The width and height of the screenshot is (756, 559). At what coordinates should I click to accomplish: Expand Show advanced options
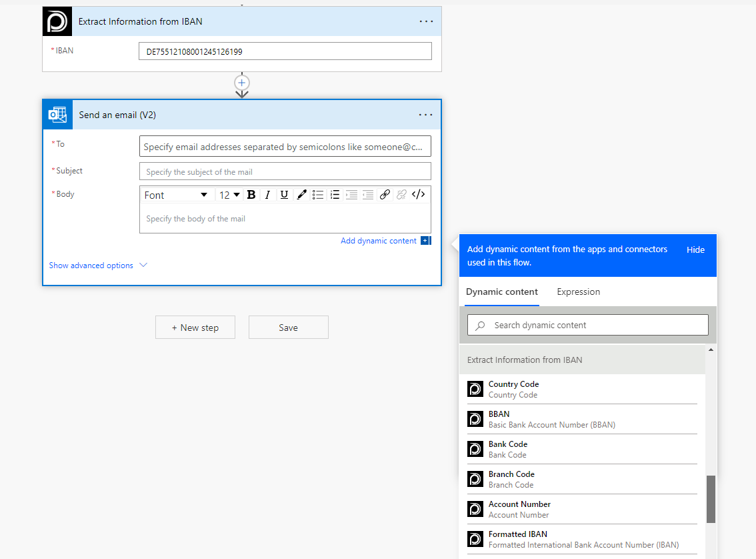tap(98, 265)
